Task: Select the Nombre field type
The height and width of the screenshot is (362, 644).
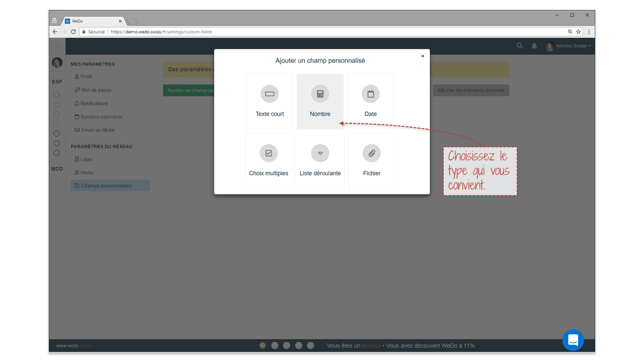Action: point(320,102)
